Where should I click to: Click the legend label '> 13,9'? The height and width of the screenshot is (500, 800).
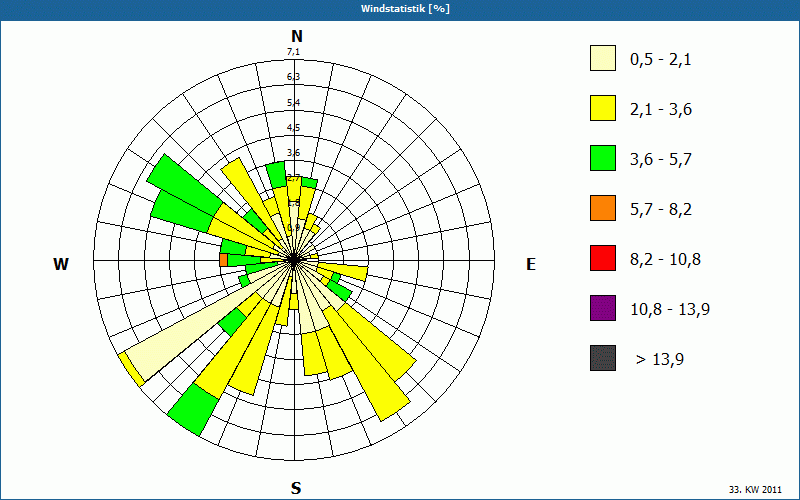click(660, 360)
